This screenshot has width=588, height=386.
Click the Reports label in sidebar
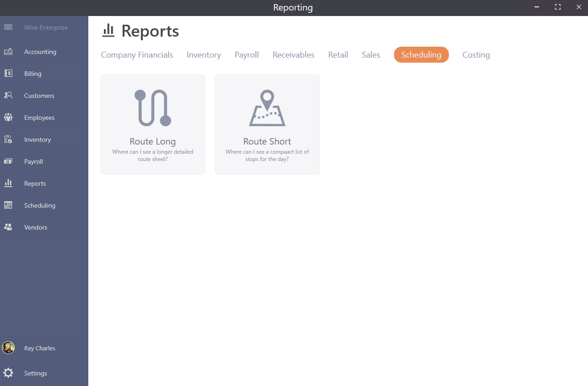35,183
